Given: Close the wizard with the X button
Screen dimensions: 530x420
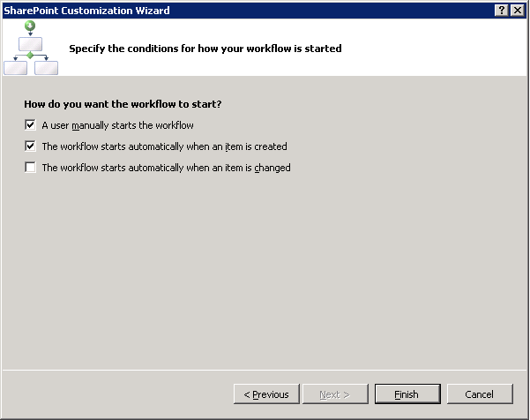Looking at the screenshot, I should pos(517,10).
